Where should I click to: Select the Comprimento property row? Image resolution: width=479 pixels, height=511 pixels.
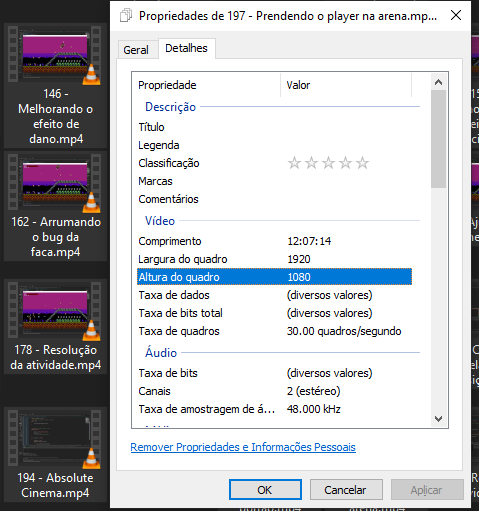pos(274,241)
